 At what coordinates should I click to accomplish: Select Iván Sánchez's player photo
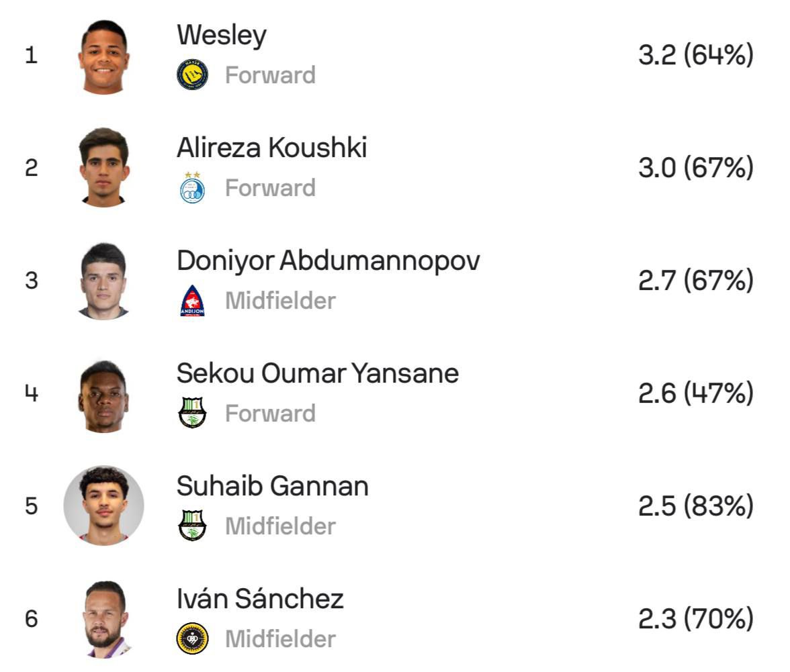tap(105, 619)
